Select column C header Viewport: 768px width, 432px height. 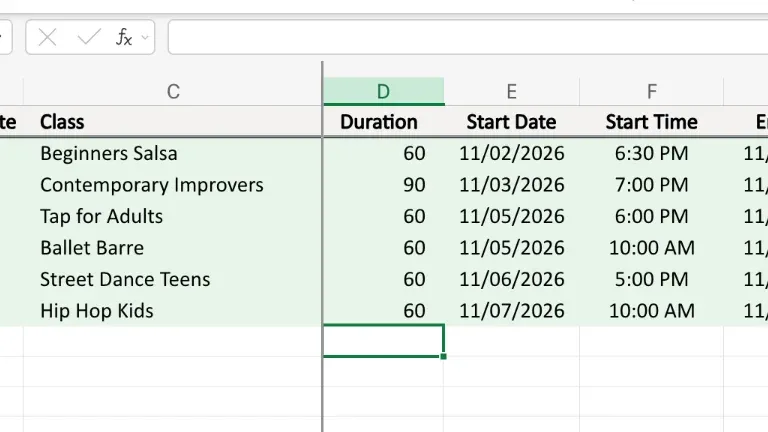[x=173, y=92]
